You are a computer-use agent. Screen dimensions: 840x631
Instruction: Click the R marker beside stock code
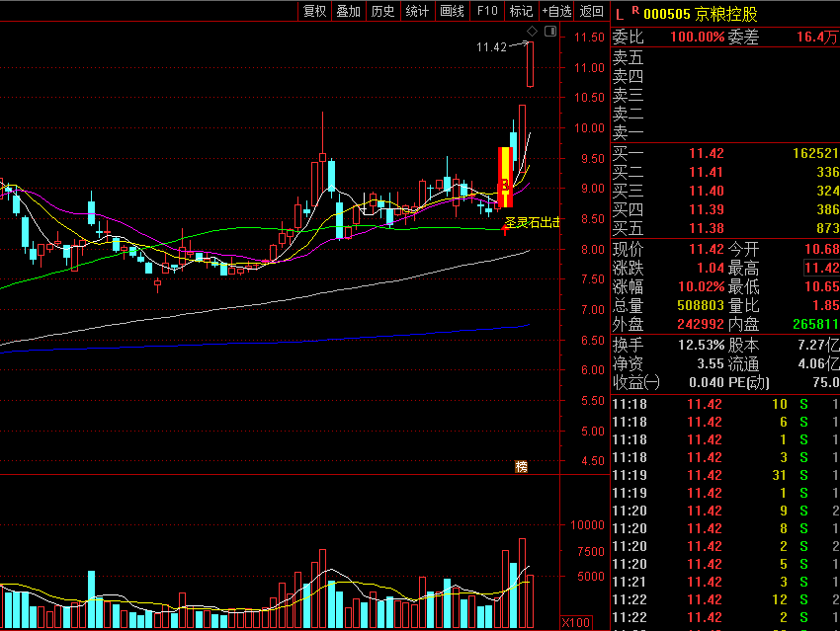[635, 10]
